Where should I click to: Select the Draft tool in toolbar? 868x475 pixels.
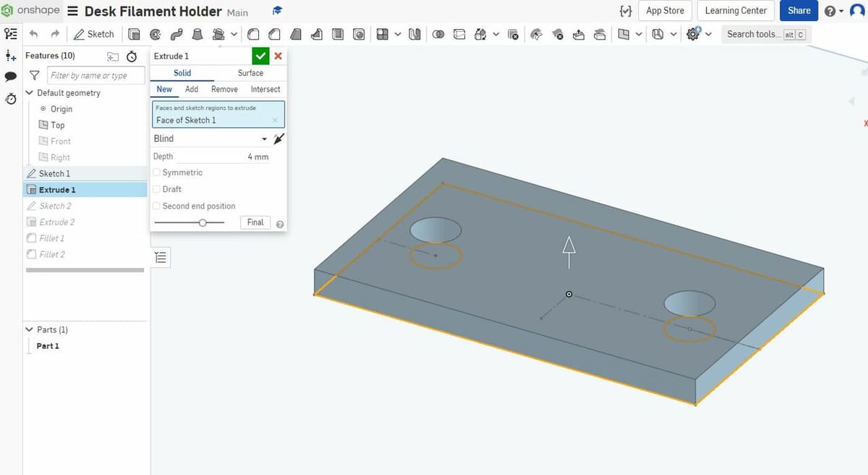coord(295,34)
